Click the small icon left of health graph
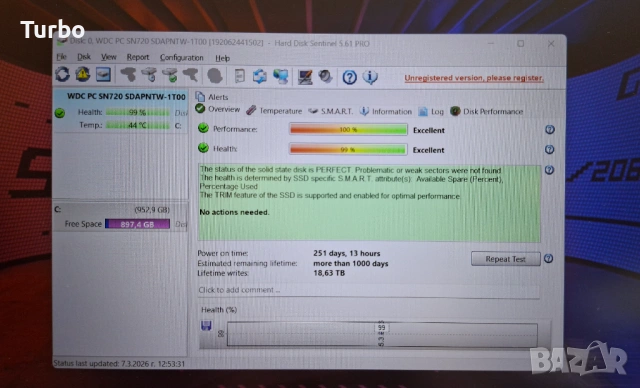The width and height of the screenshot is (640, 388). (221, 334)
